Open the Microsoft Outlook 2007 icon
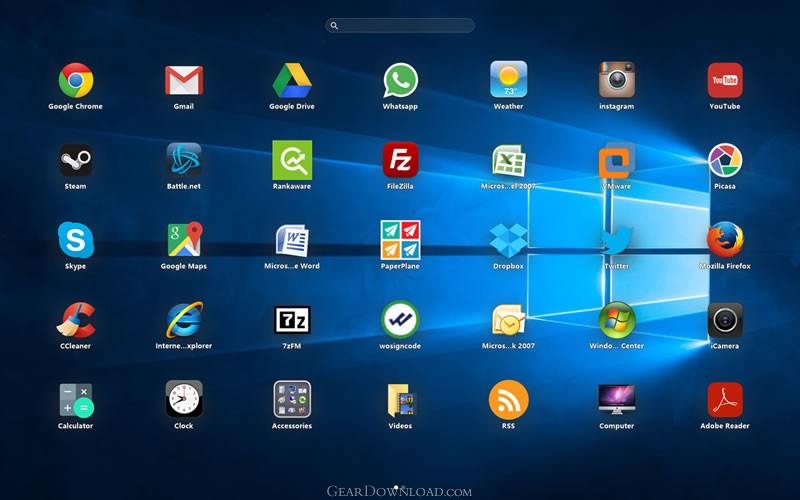The height and width of the screenshot is (500, 800). [508, 320]
